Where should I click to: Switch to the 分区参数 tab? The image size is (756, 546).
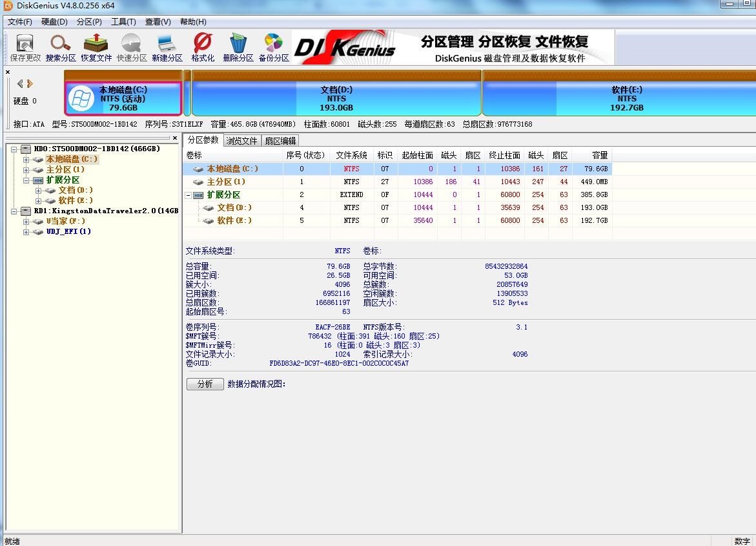tap(203, 140)
